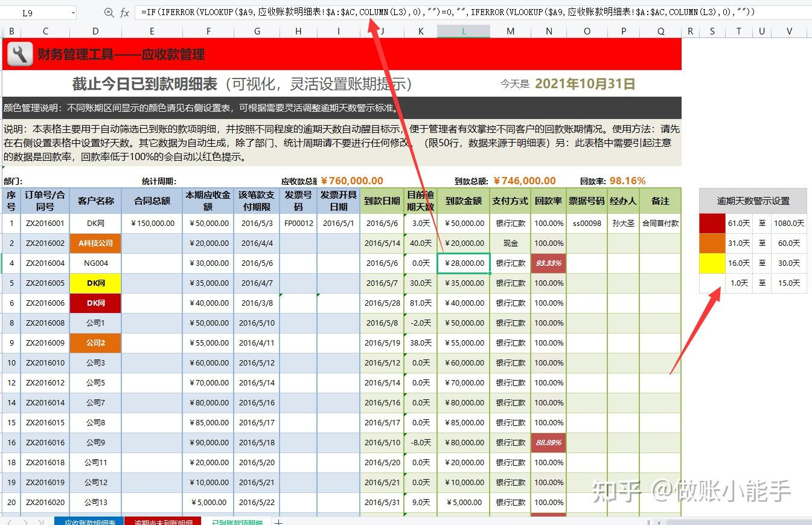Click the ¥746,000.00 received total
812x525 pixels.
[x=524, y=181]
